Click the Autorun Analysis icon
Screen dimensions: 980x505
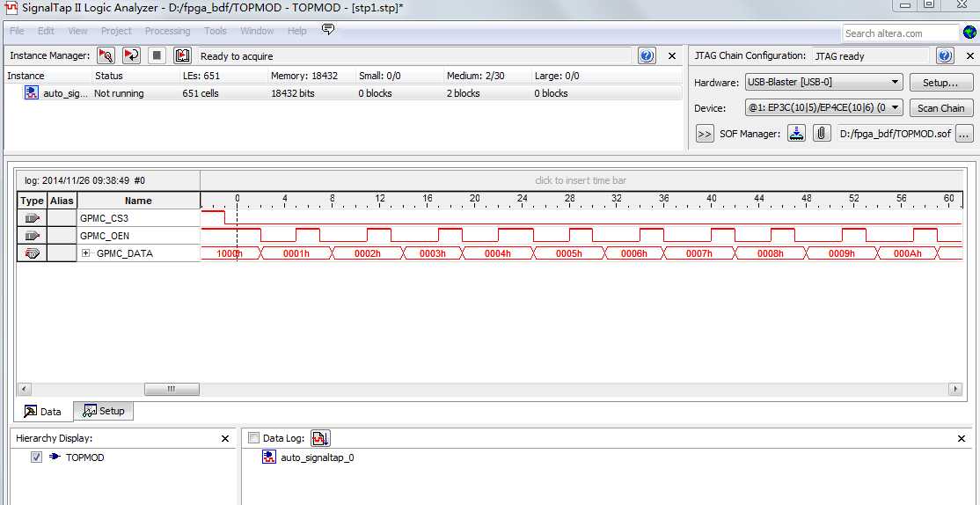coord(131,55)
